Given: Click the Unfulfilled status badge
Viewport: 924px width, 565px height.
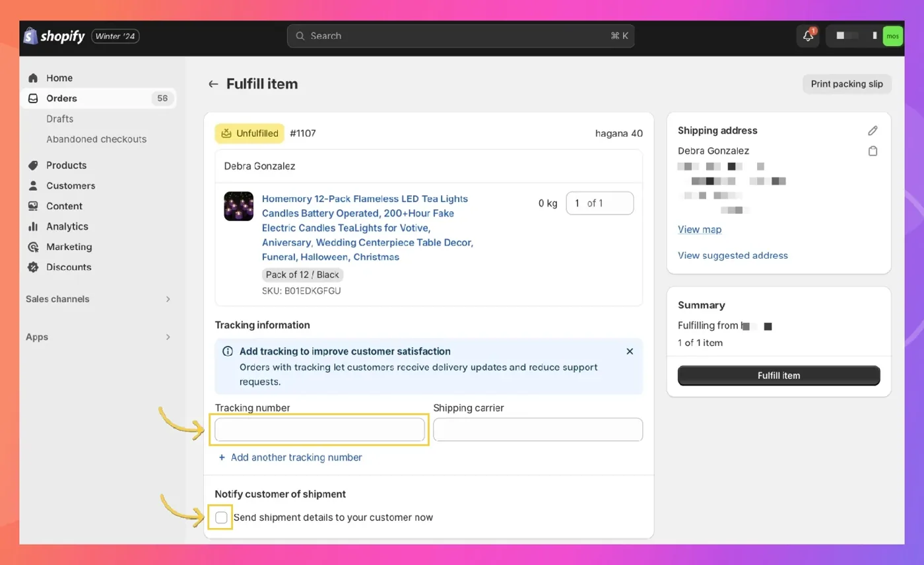Looking at the screenshot, I should pos(249,133).
